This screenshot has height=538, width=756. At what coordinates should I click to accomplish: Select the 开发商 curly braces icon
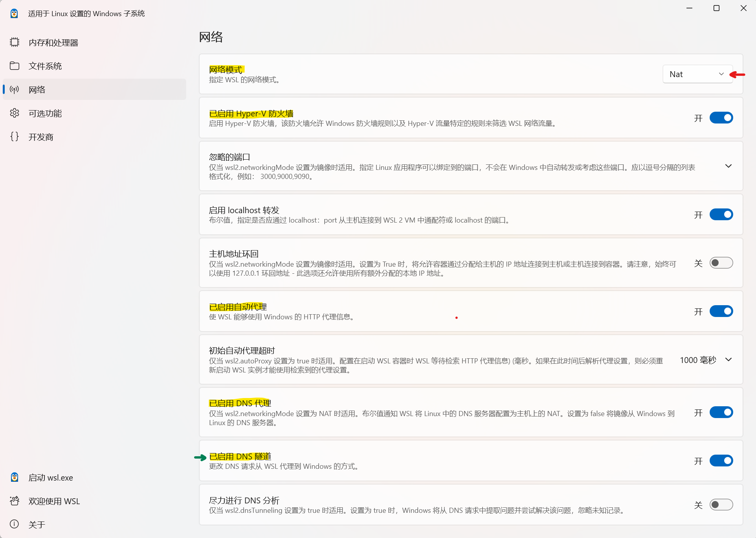15,137
